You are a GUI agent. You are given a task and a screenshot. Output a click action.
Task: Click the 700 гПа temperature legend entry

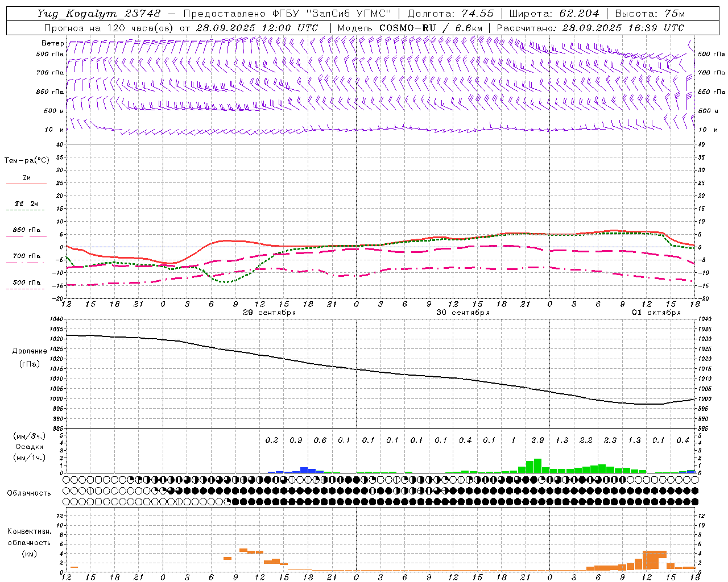26,256
